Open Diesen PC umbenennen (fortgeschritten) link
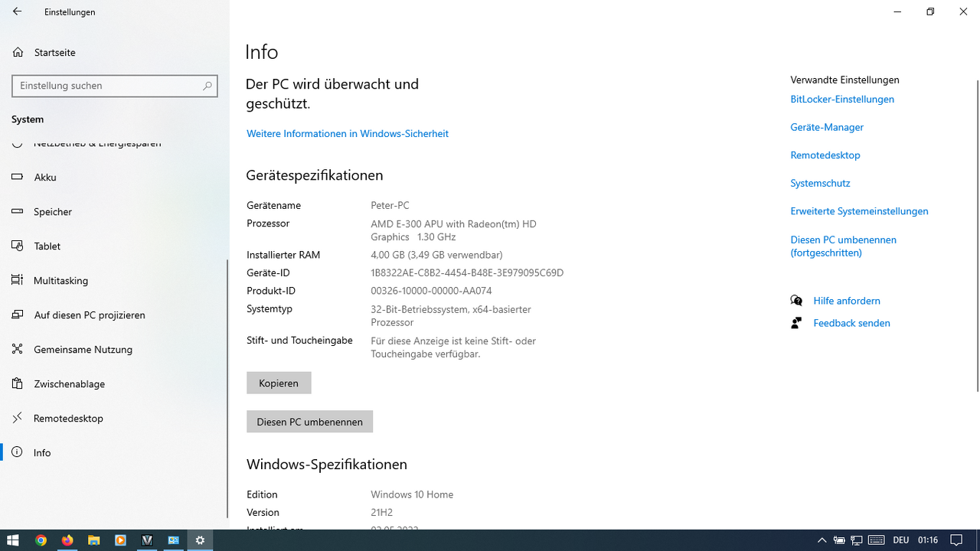The height and width of the screenshot is (551, 980). [x=843, y=246]
